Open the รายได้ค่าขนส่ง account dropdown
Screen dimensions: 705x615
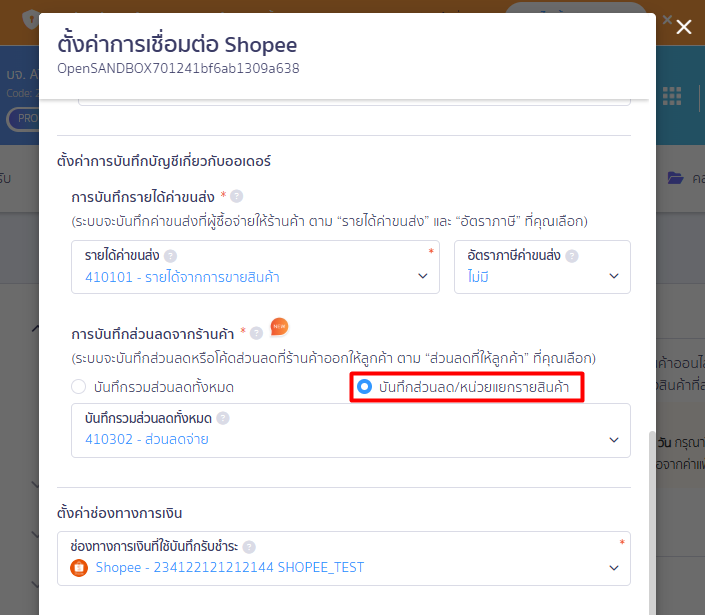coord(255,267)
